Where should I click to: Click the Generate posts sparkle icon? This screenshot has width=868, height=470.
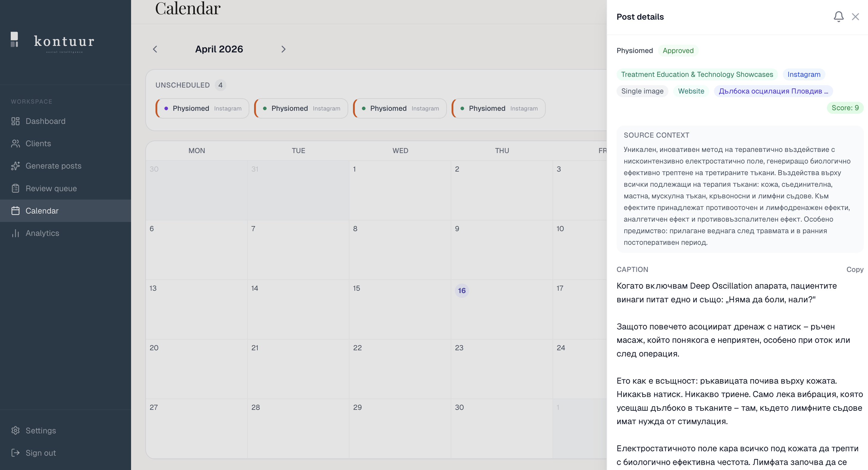[15, 166]
